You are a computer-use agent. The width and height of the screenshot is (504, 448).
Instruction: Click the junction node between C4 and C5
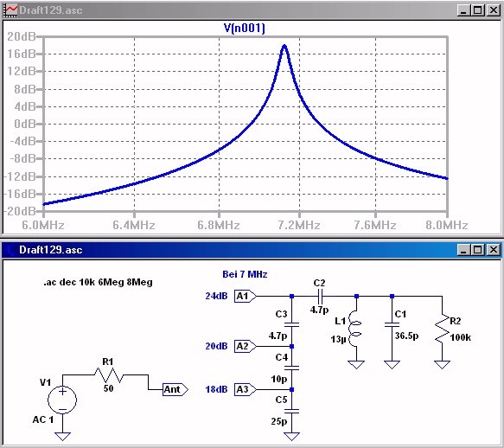(x=291, y=389)
